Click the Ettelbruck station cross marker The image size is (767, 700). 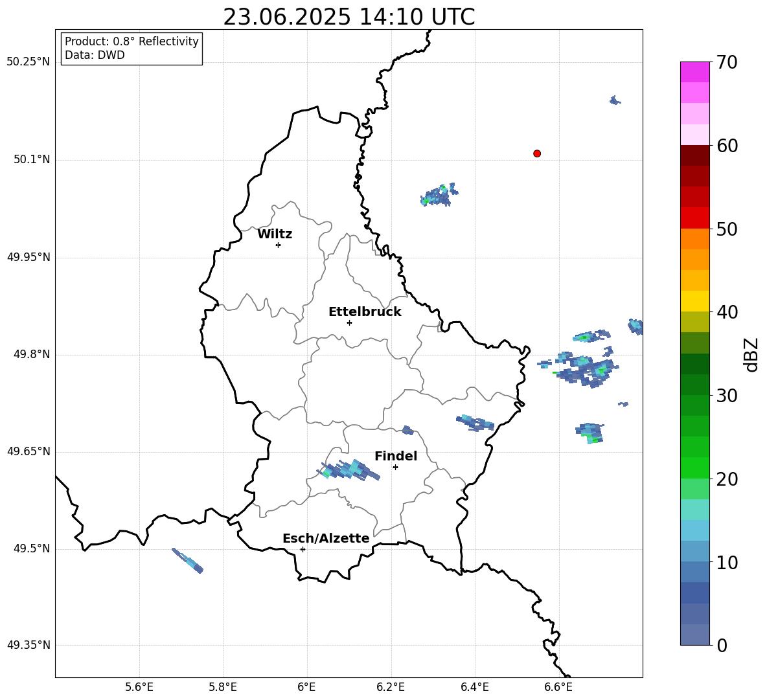coord(349,322)
